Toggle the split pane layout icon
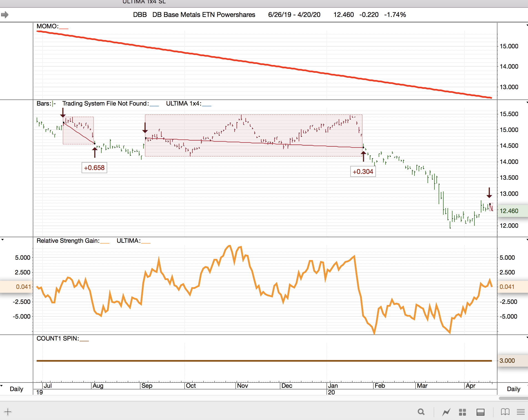Screen dimensions: 528x420 click(x=481, y=412)
